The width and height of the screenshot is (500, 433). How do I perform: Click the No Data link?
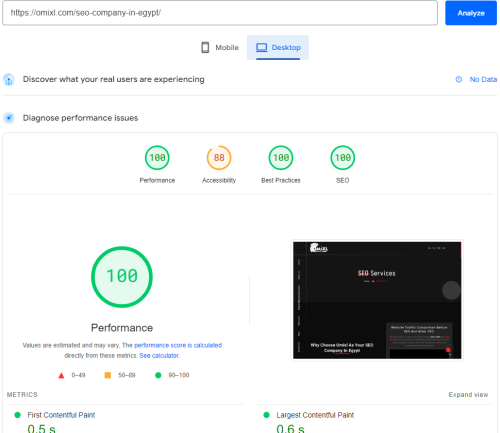(x=483, y=79)
